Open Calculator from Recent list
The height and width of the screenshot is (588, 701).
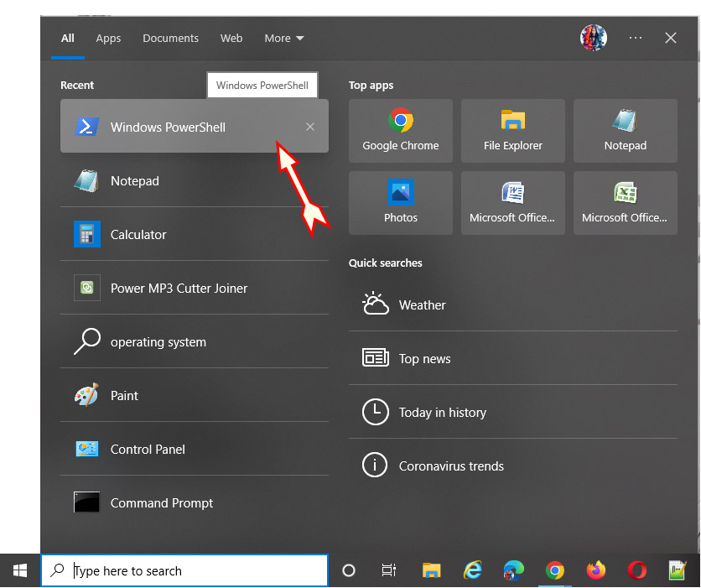pos(138,234)
